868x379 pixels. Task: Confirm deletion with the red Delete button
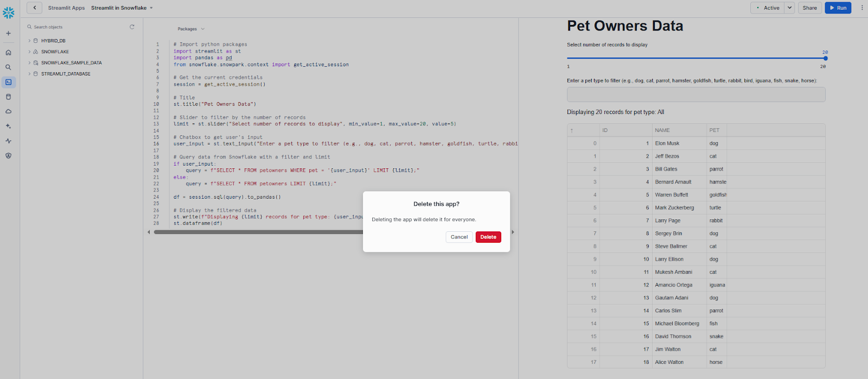tap(488, 237)
